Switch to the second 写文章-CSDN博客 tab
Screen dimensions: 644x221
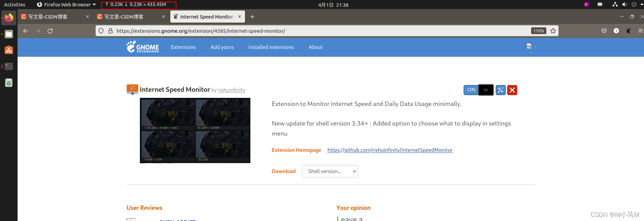click(x=128, y=17)
